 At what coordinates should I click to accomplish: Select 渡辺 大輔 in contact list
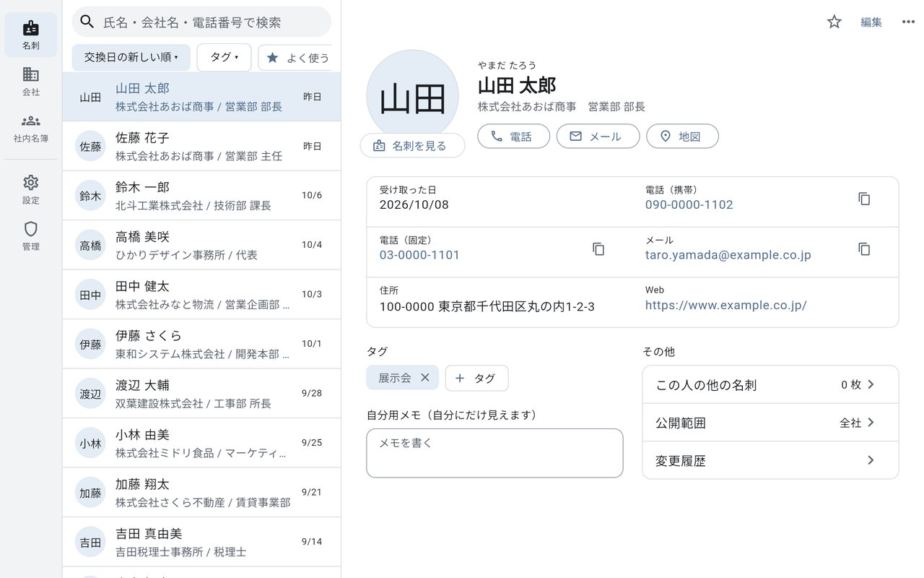(201, 394)
